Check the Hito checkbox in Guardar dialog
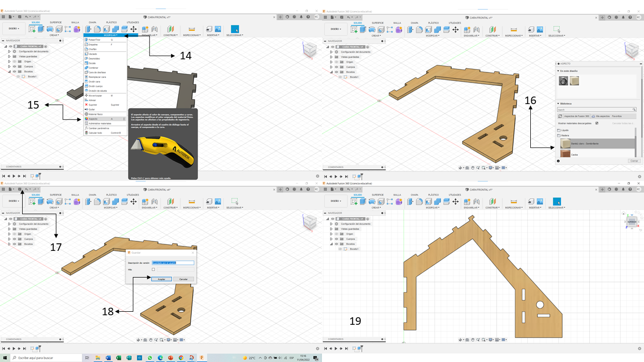The width and height of the screenshot is (644, 362). pyautogui.click(x=153, y=269)
